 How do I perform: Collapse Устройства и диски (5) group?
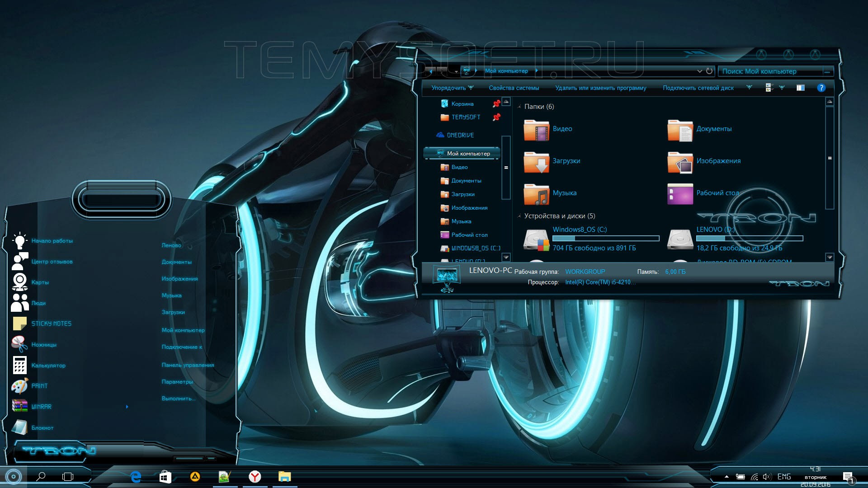pos(519,216)
